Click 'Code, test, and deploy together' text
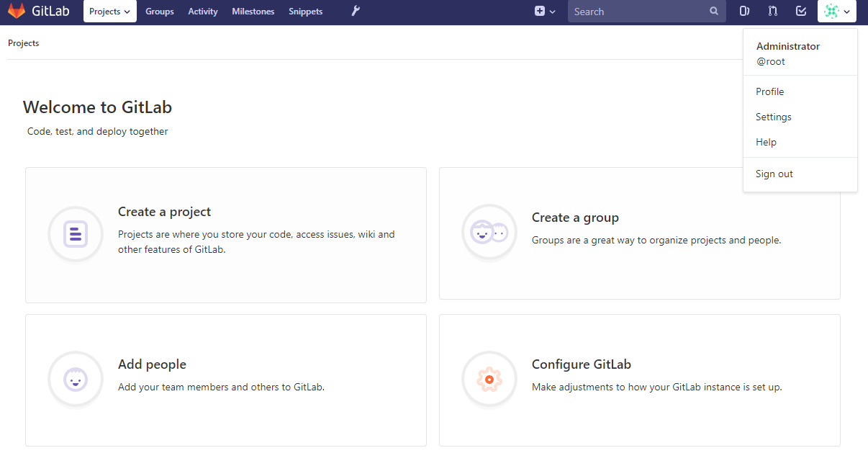 point(98,131)
